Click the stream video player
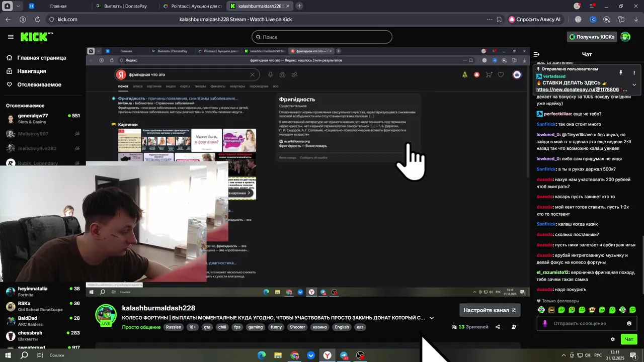 tap(307, 171)
